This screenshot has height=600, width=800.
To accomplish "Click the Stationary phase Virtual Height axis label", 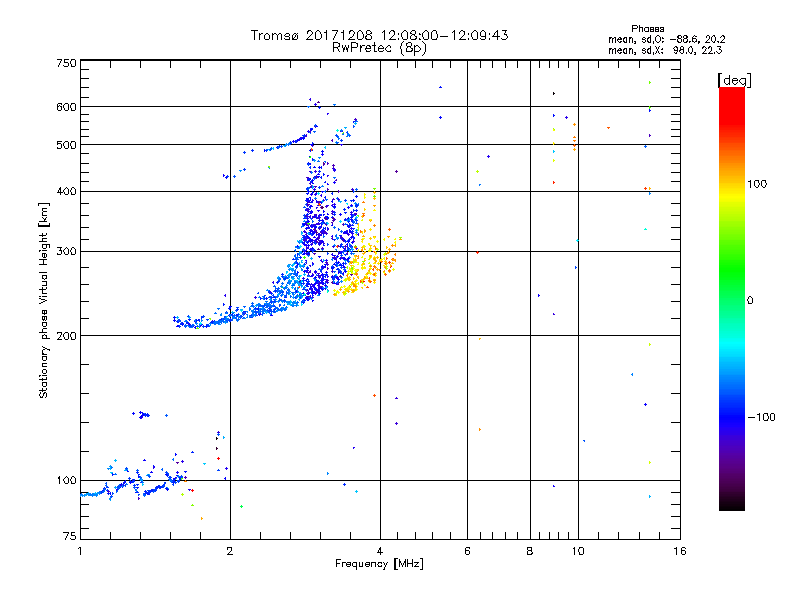I will tap(44, 300).
